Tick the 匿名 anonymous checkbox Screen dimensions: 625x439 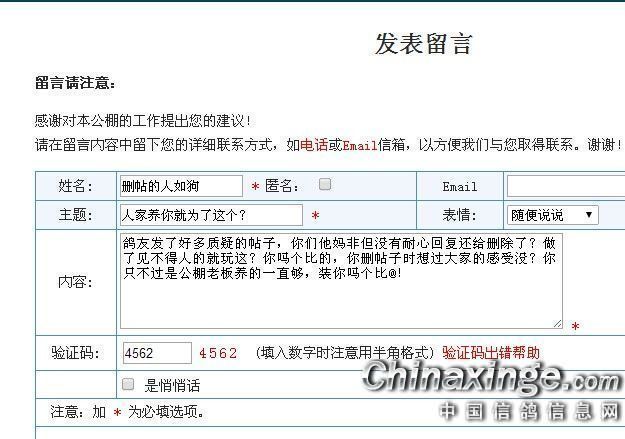pos(325,185)
